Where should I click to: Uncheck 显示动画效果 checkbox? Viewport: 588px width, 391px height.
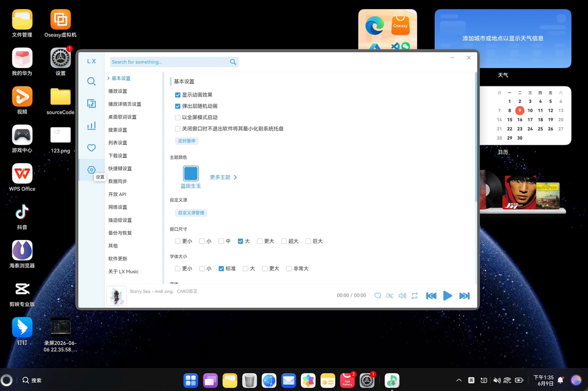(178, 95)
